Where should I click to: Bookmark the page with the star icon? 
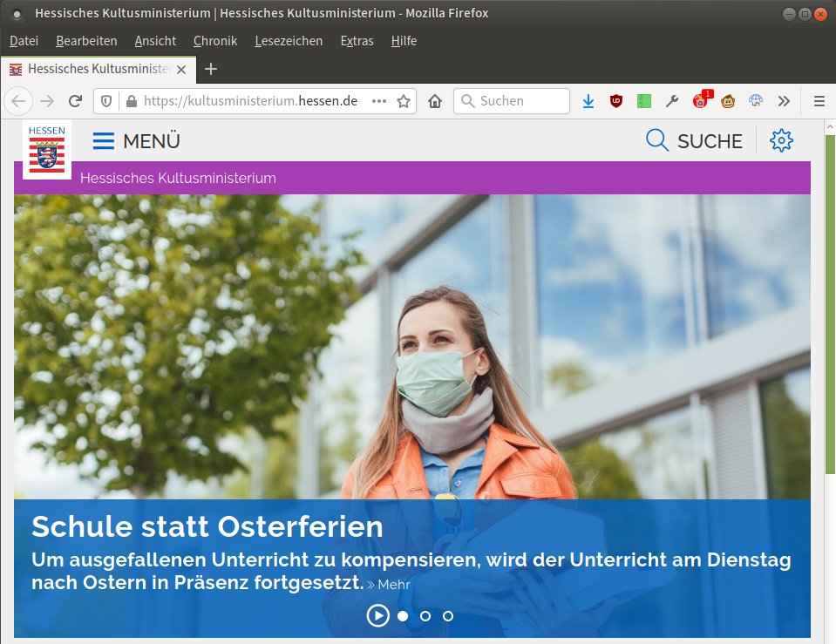pos(404,101)
